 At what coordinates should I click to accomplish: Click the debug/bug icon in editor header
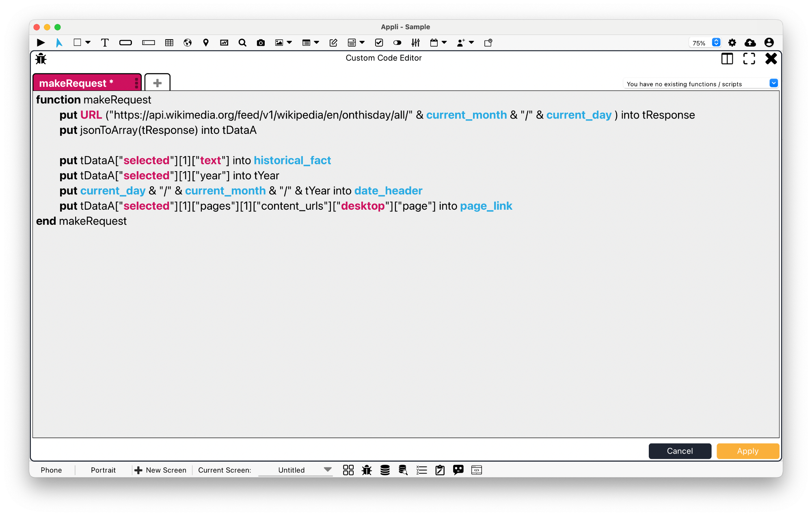pos(41,58)
